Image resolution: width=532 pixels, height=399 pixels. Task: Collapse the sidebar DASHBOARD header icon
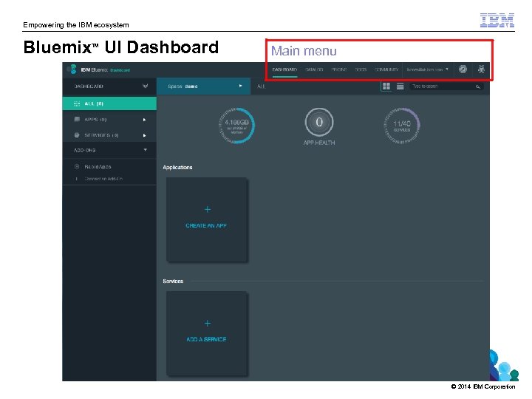coord(146,86)
